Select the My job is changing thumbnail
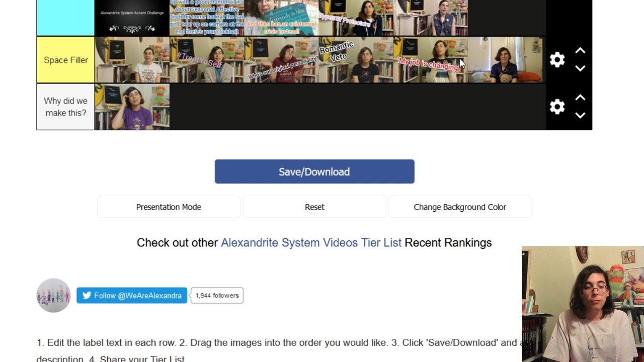 (x=430, y=60)
